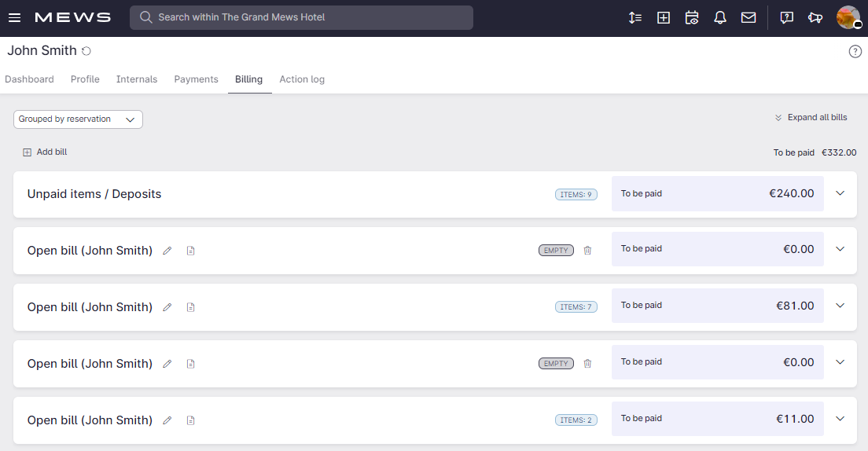Expand the Open bill totaling €81.00

[840, 306]
